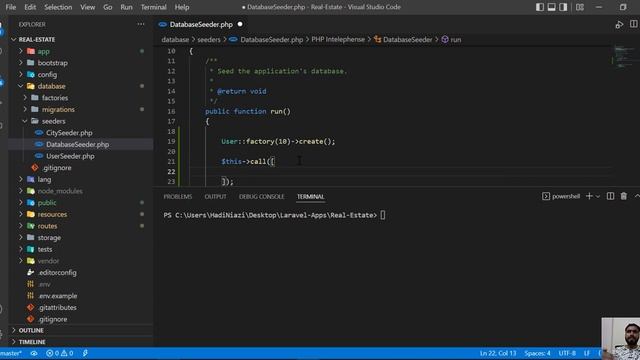
Task: Click the unsaved dot on DatabaseSeeder.php tab
Action: click(240, 24)
